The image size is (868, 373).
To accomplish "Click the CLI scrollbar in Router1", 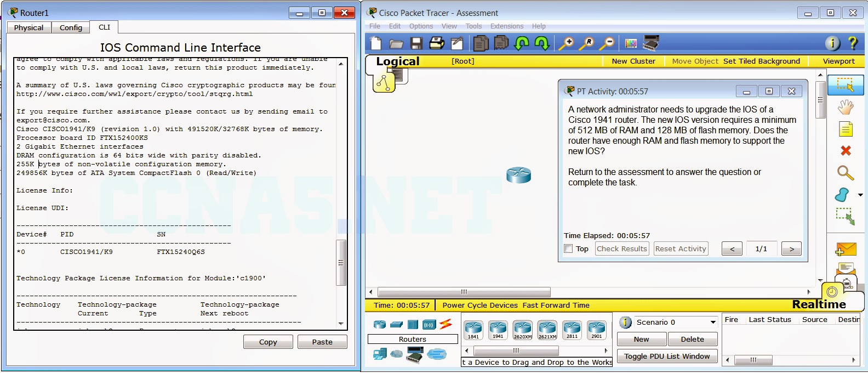I will click(x=341, y=263).
